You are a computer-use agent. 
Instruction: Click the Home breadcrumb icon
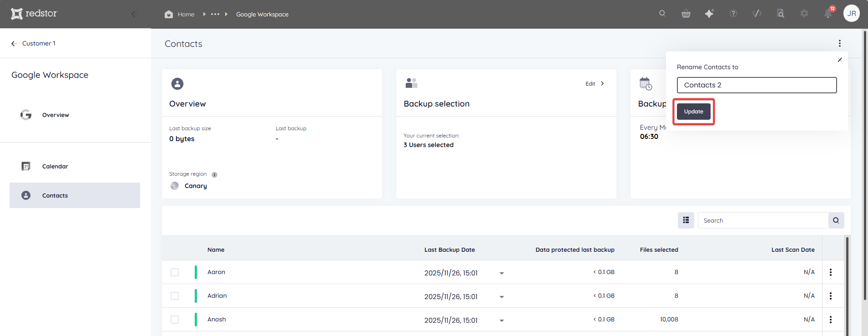point(169,14)
